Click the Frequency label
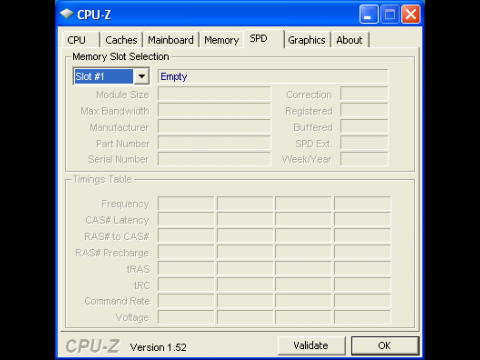This screenshot has height=360, width=480. (125, 204)
